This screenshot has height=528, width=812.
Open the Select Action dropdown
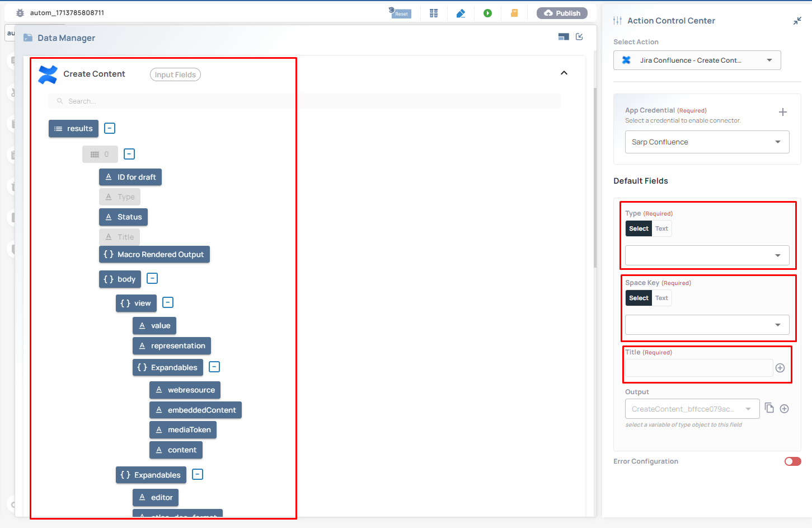[x=697, y=60]
